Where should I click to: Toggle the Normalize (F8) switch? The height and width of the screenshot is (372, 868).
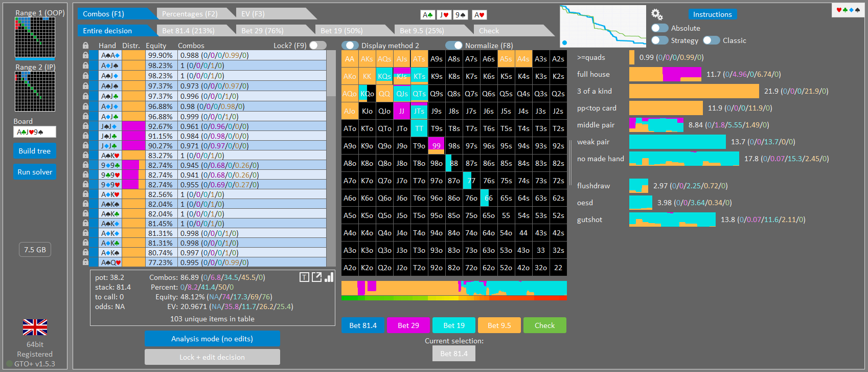[x=454, y=46]
